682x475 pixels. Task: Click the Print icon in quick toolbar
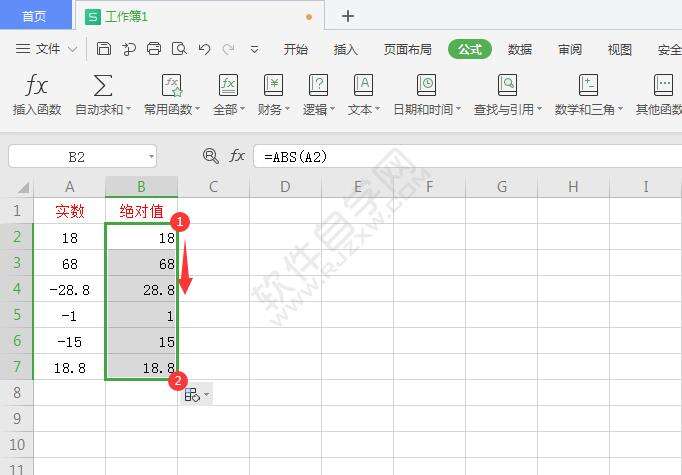click(x=154, y=49)
